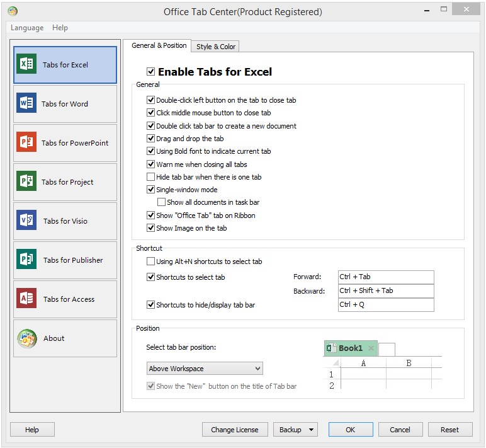Click row 2 header in preview grid
The height and width of the screenshot is (448, 486).
click(x=332, y=386)
